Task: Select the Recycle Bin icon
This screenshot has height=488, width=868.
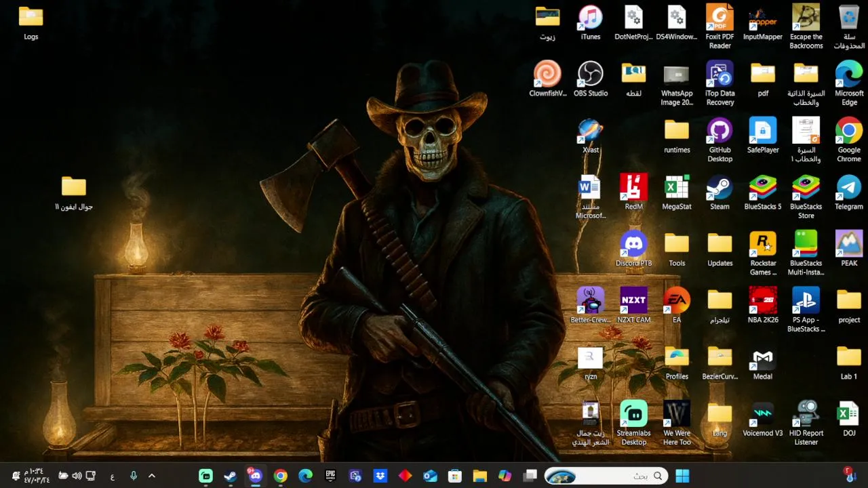Action: point(848,27)
